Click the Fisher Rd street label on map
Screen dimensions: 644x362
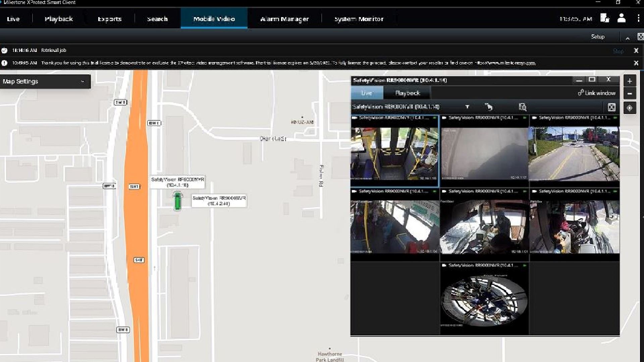pyautogui.click(x=321, y=176)
